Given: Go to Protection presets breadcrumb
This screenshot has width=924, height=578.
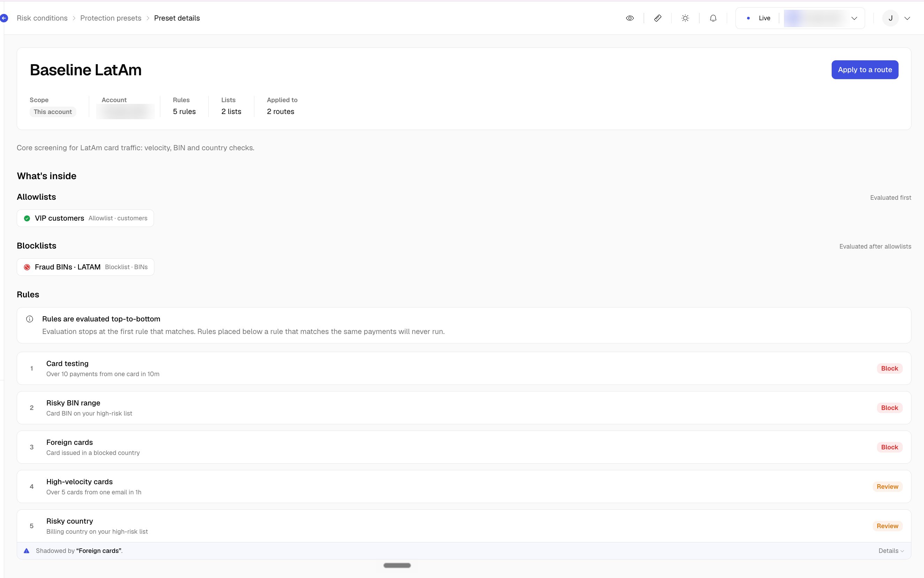Looking at the screenshot, I should [111, 18].
